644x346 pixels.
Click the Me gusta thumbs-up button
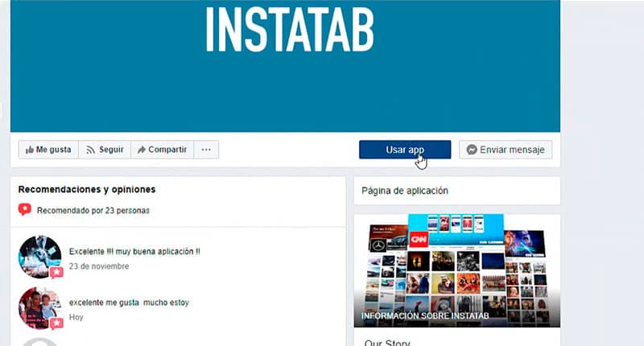tap(48, 150)
